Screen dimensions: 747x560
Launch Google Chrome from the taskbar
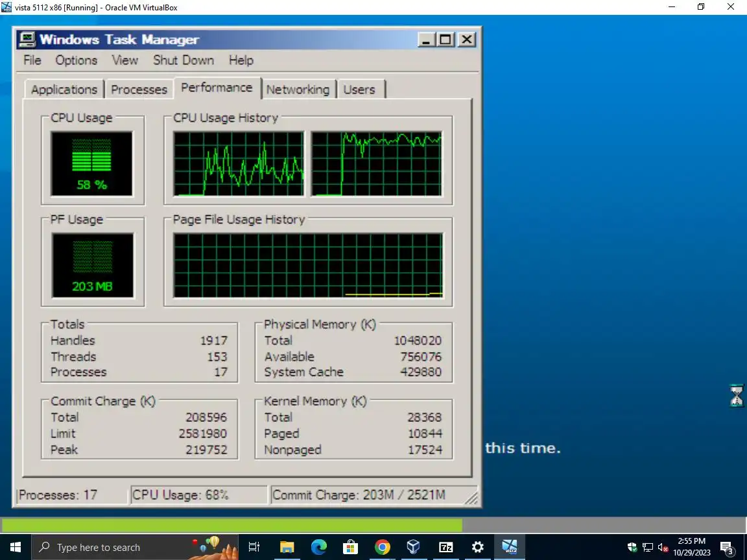pyautogui.click(x=382, y=547)
